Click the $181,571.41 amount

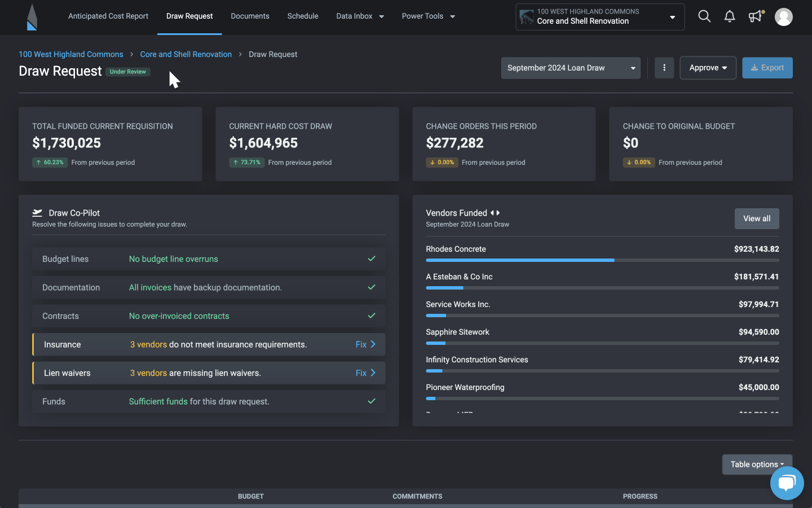pos(757,277)
